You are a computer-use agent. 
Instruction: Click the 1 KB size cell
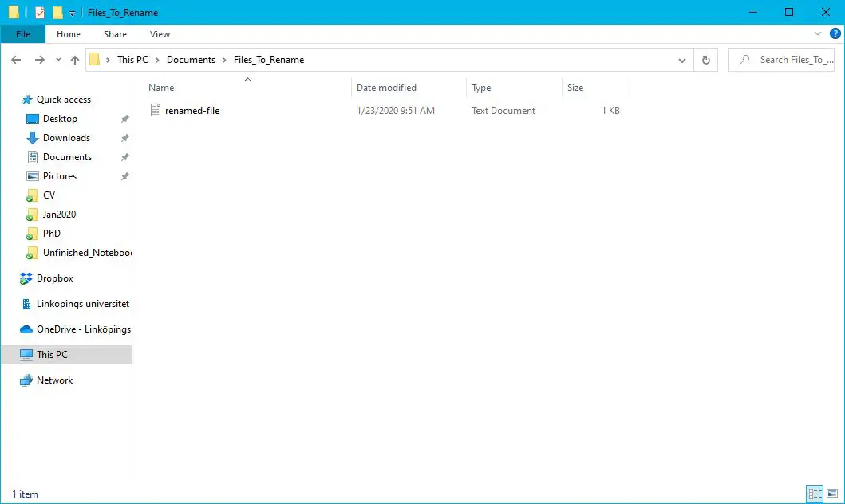pos(610,110)
